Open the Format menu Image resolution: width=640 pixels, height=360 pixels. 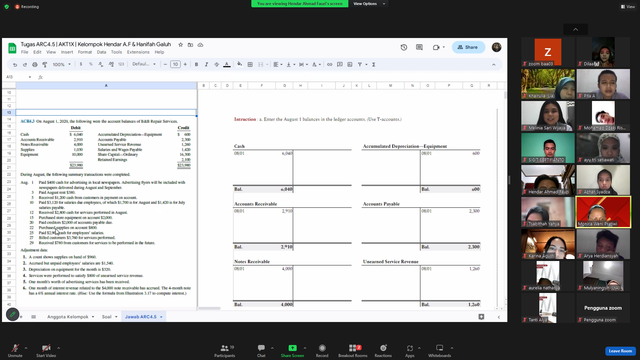pyautogui.click(x=84, y=52)
